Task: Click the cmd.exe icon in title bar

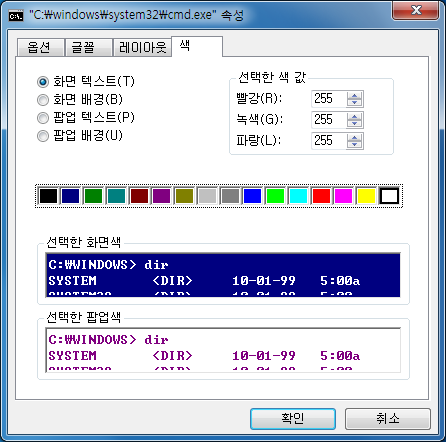Action: click(16, 15)
